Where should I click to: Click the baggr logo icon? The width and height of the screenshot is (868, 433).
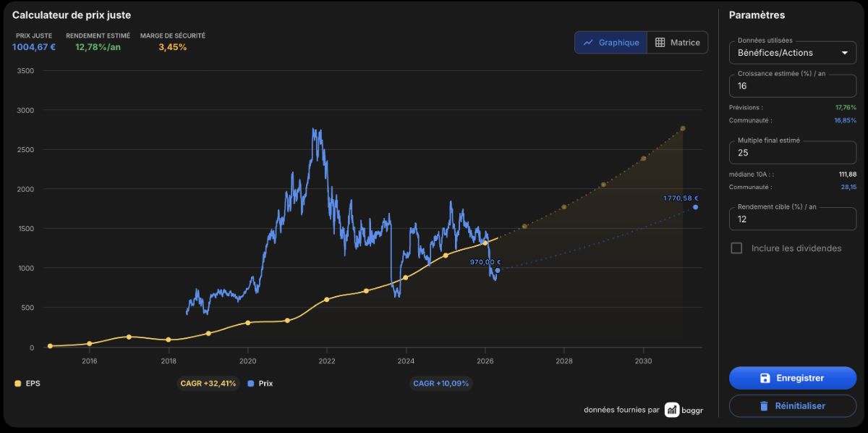pyautogui.click(x=672, y=410)
